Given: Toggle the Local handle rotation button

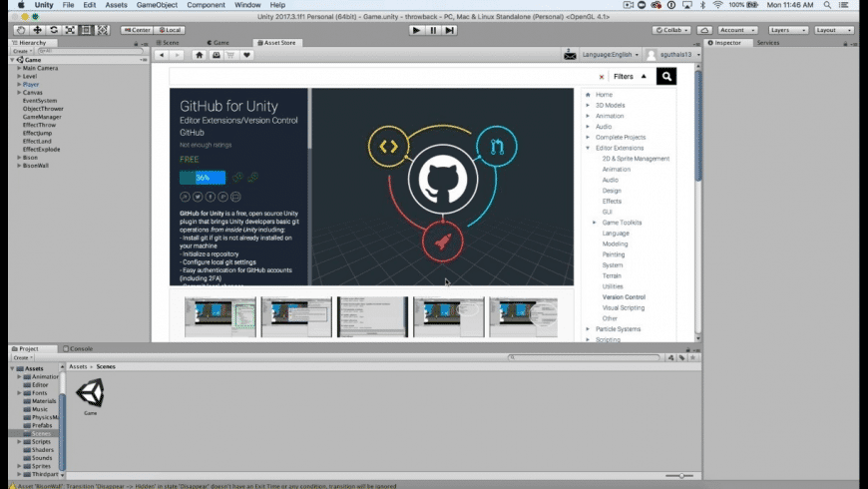Looking at the screenshot, I should point(169,30).
